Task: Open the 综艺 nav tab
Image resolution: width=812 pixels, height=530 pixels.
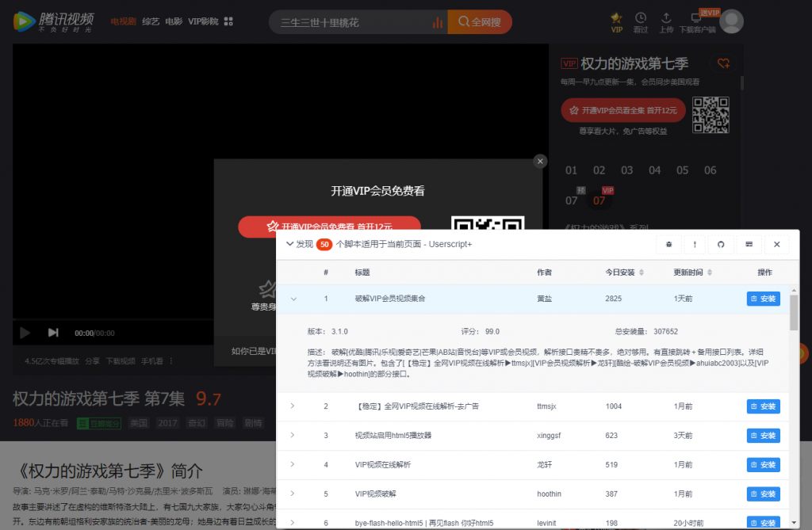Action: (x=151, y=21)
